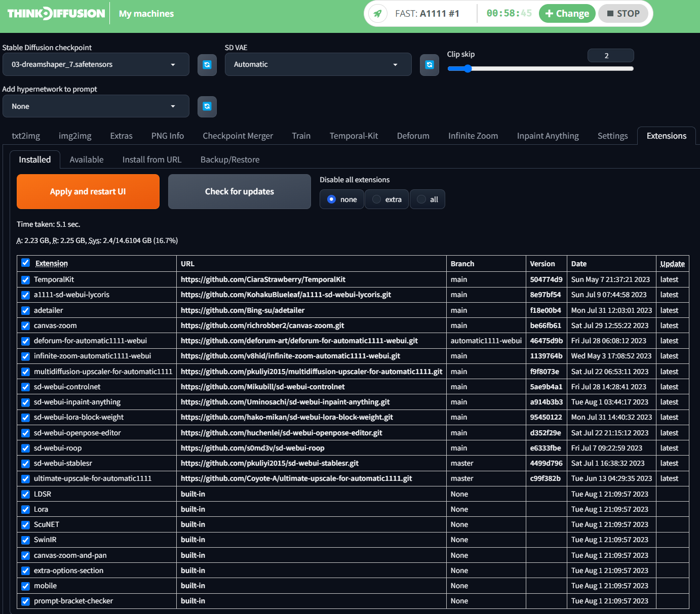Toggle the Lora built-in checkbox
Viewport: 700px width, 614px height.
(x=25, y=510)
